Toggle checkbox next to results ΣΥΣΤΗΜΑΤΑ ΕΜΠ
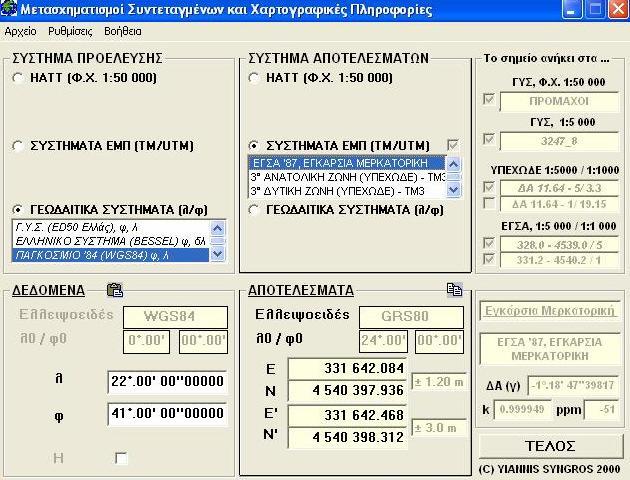The height and width of the screenshot is (480, 630). point(453,145)
